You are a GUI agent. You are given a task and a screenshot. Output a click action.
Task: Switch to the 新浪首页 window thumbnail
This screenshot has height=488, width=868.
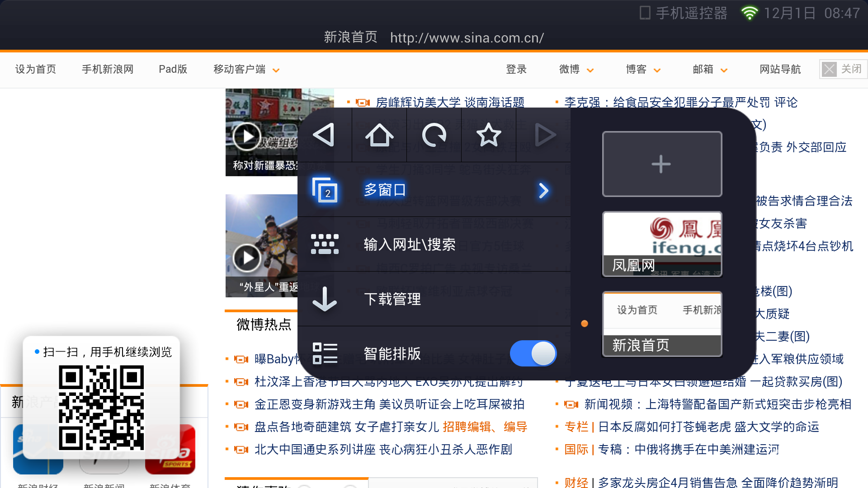(662, 324)
